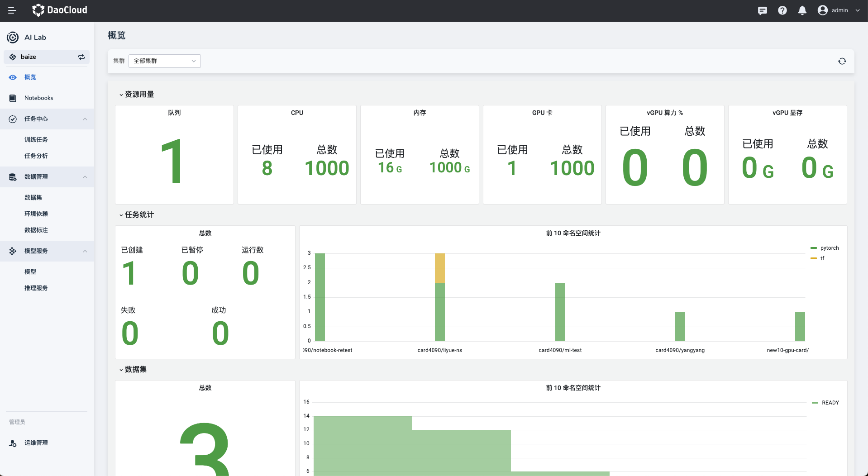Viewport: 868px width, 476px height.
Task: Click the yellow tf bar segment for card4090/liyue-ns
Action: (x=439, y=268)
